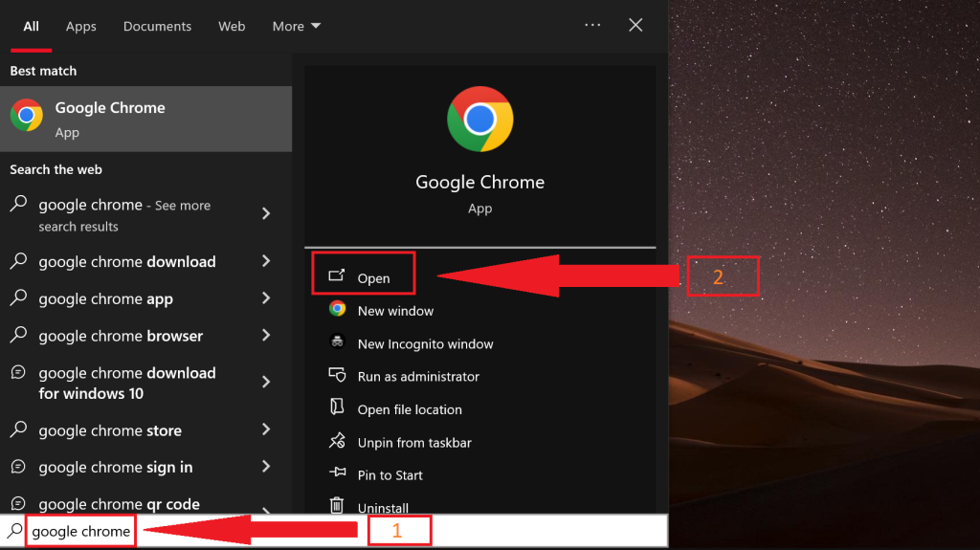The width and height of the screenshot is (980, 550).
Task: Choose Pin to Start
Action: (390, 475)
